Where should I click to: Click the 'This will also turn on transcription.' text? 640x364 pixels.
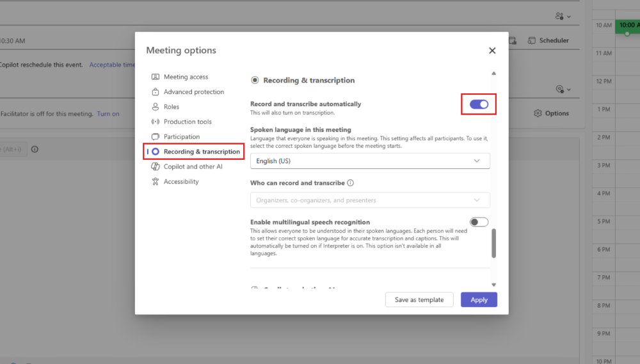coord(292,113)
